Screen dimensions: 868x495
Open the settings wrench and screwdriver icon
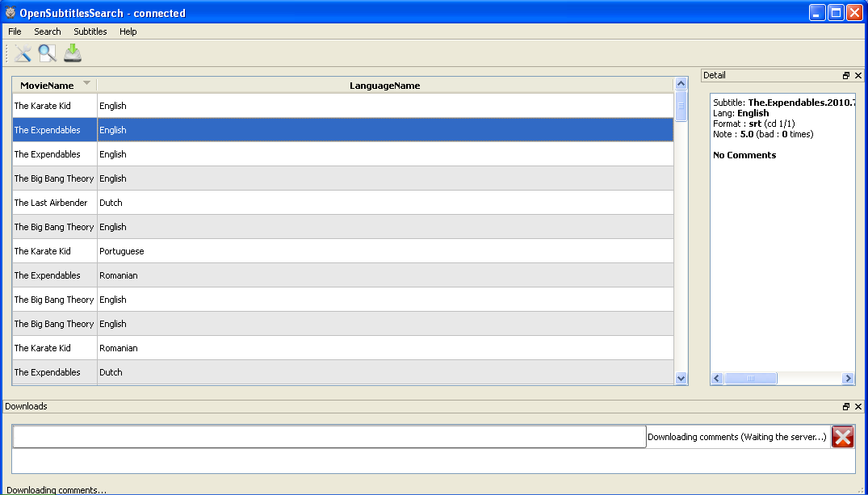click(x=23, y=53)
